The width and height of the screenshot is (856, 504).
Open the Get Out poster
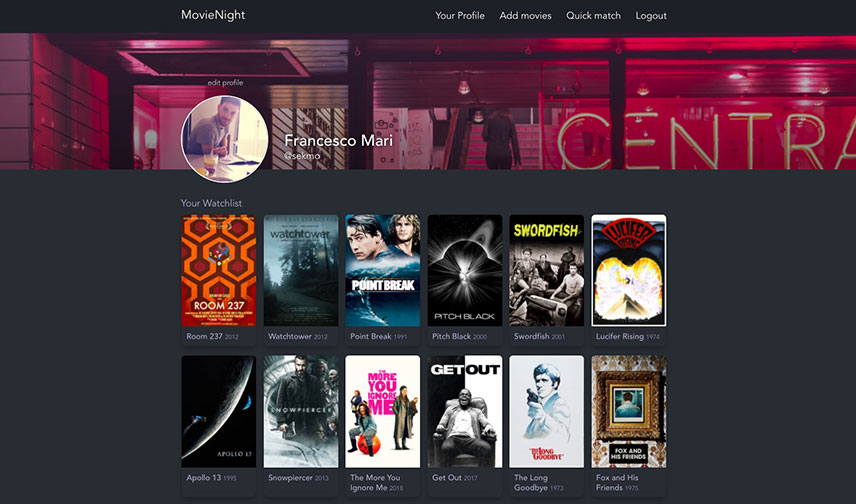[x=465, y=411]
